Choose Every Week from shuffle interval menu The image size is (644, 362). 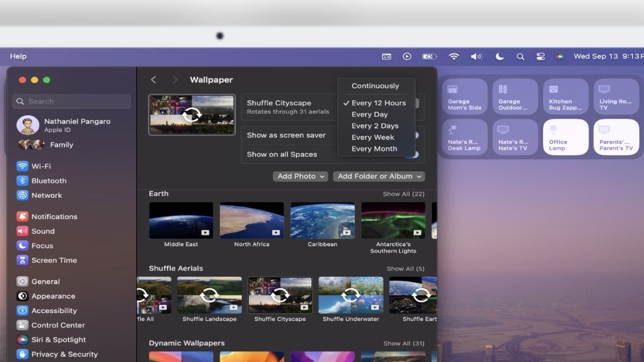click(x=373, y=137)
